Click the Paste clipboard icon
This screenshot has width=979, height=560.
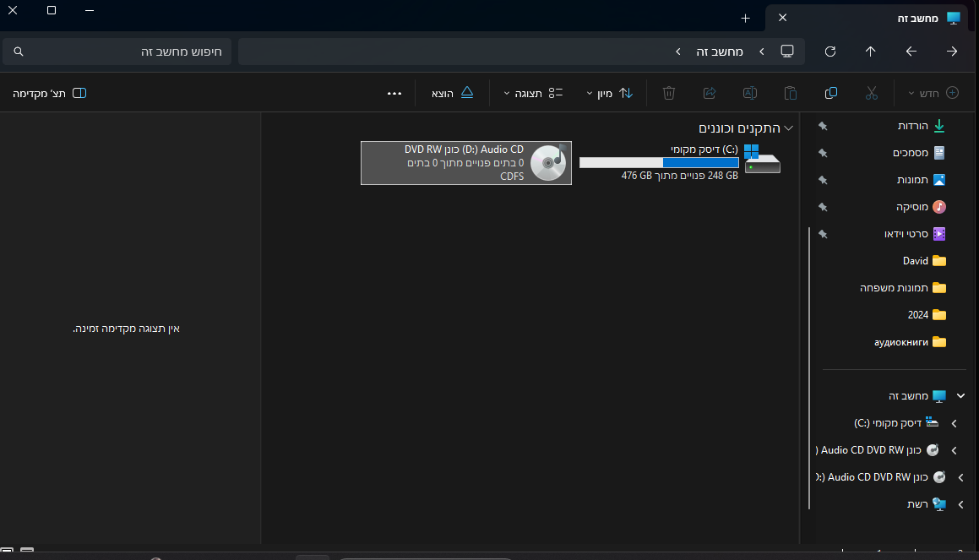point(791,93)
